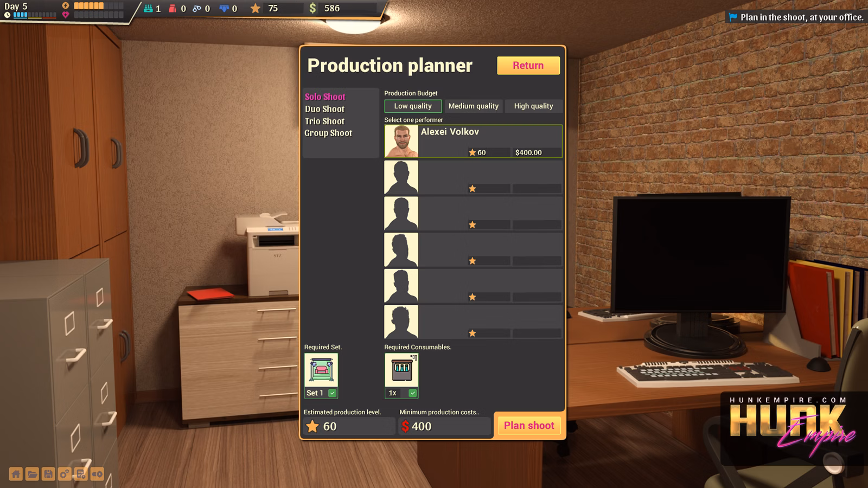Choose Group Shoot from the list
Screen dimensions: 868x488
[328, 133]
